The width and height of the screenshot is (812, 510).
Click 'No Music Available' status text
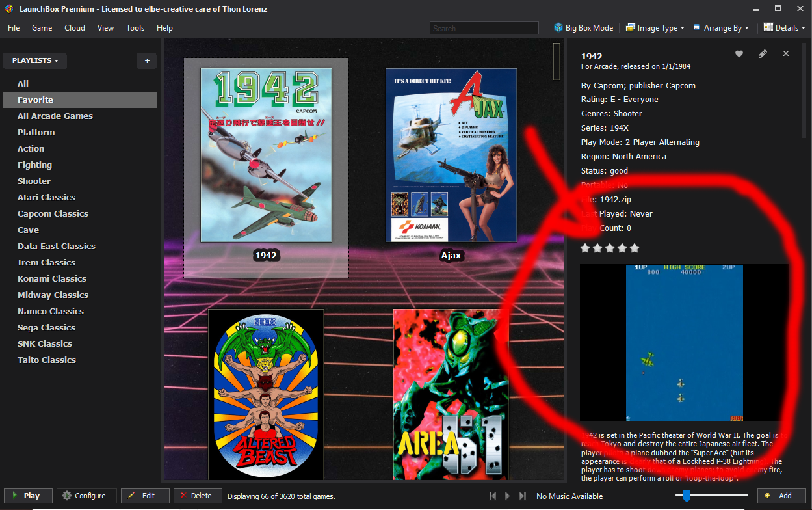(x=570, y=496)
